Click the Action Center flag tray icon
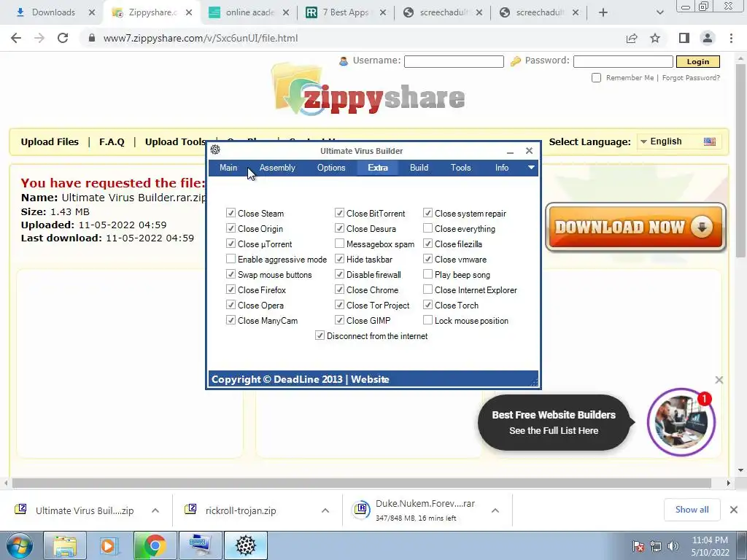This screenshot has width=747, height=560. tap(638, 546)
